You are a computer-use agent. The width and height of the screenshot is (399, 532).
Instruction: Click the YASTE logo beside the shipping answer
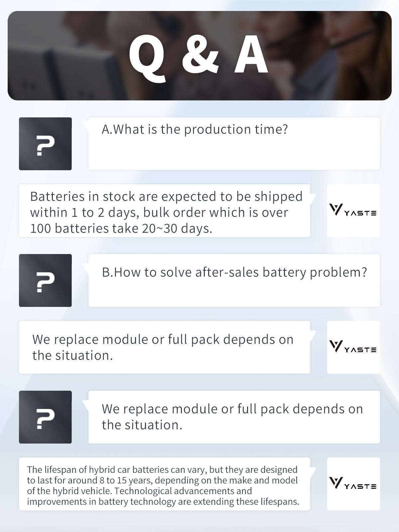point(353,210)
